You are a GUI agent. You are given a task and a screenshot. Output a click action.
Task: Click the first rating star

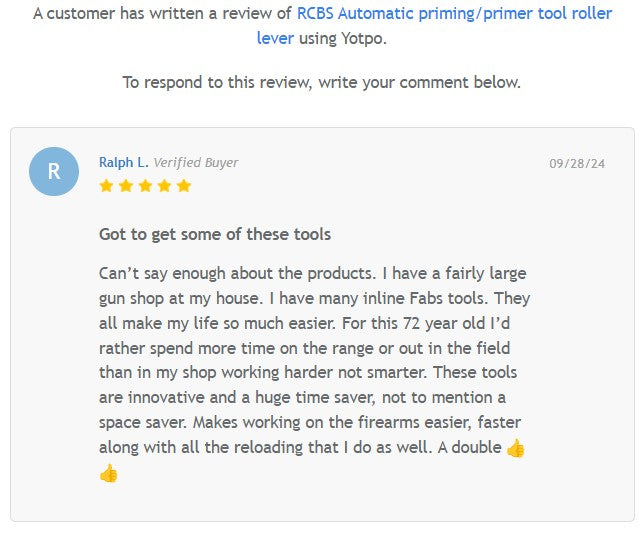106,186
